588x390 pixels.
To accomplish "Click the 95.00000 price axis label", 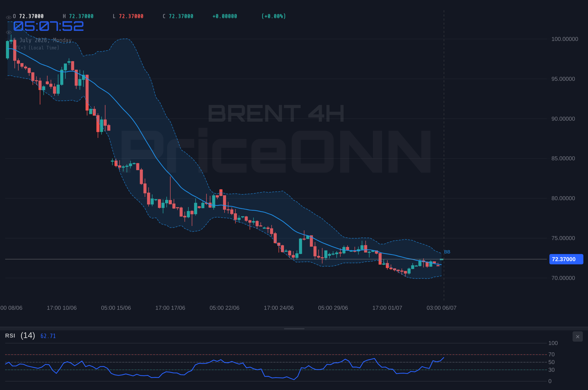I will [x=563, y=79].
